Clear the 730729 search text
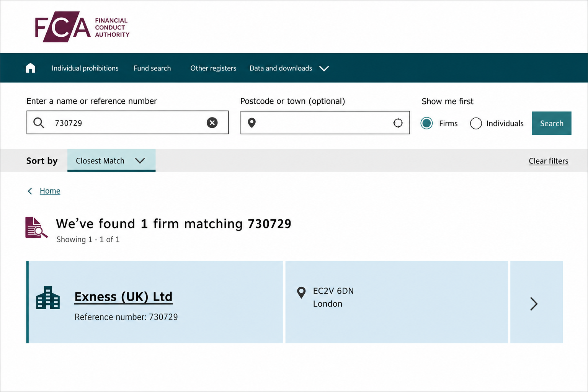This screenshot has height=392, width=588. 212,122
